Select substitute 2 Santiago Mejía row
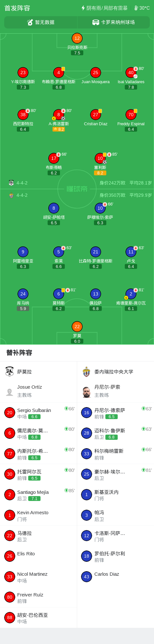This screenshot has width=154, height=644. click(39, 495)
